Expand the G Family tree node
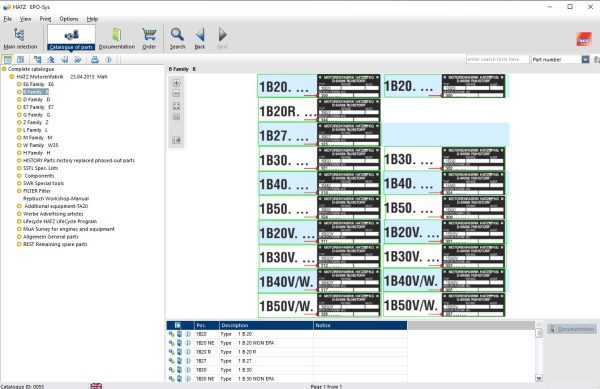This screenshot has width=600, height=389. coord(19,115)
